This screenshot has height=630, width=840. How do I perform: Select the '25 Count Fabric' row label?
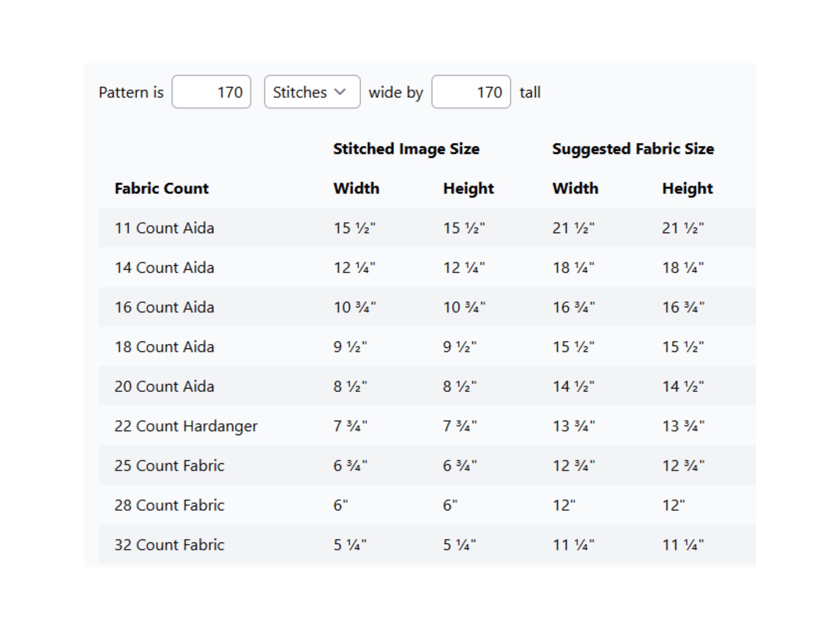(169, 466)
